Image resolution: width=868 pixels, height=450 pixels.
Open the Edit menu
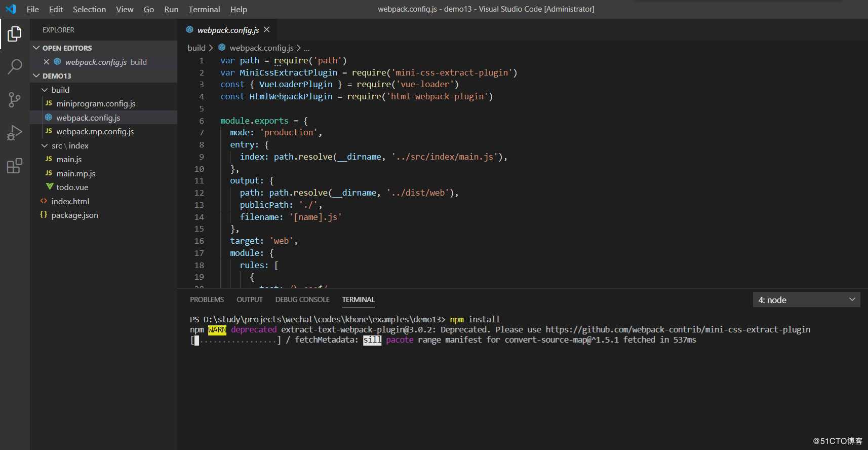pos(56,9)
